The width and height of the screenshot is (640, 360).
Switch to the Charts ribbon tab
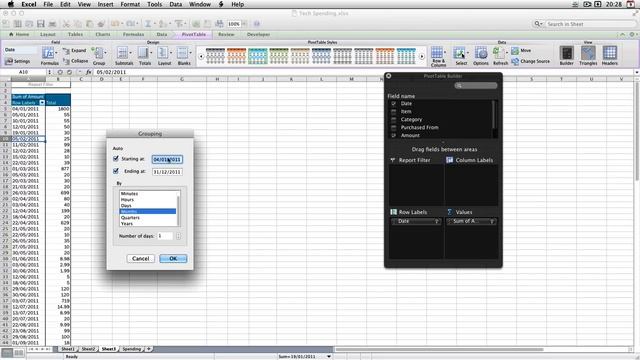tap(103, 35)
